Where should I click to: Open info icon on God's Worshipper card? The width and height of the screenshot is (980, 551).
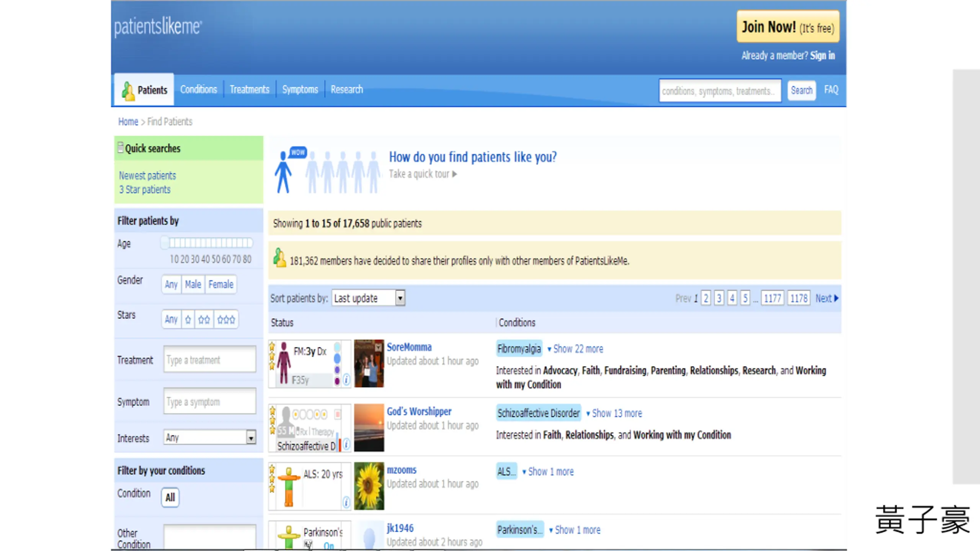pyautogui.click(x=346, y=444)
